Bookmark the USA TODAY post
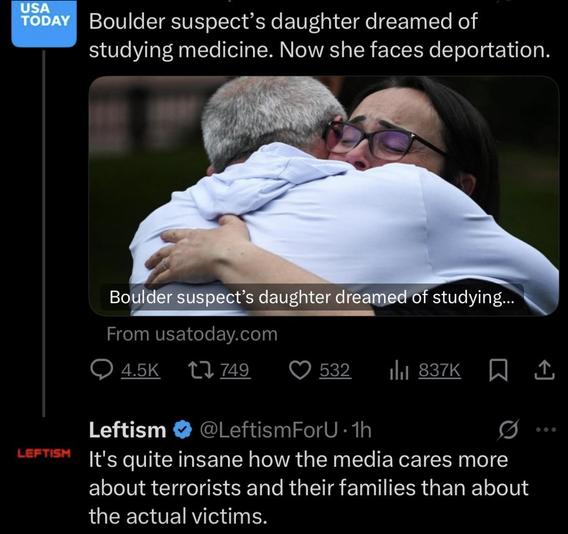The image size is (568, 534). (x=498, y=371)
